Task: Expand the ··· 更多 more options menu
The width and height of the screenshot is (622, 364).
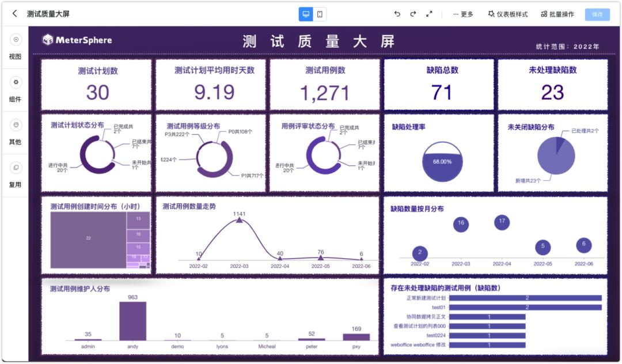Action: pos(464,14)
